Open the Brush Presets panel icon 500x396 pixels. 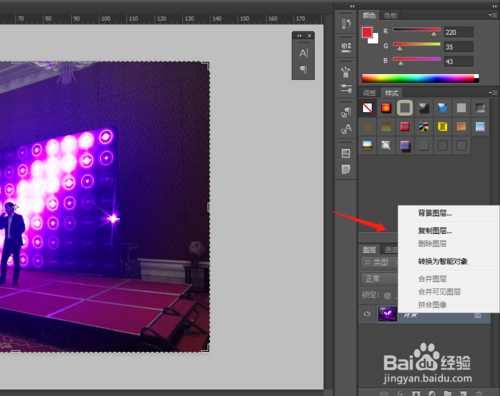click(346, 88)
